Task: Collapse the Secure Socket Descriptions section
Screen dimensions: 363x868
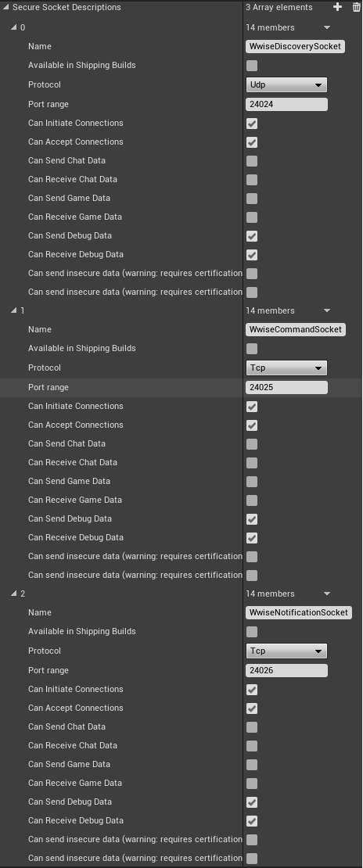Action: point(5,7)
